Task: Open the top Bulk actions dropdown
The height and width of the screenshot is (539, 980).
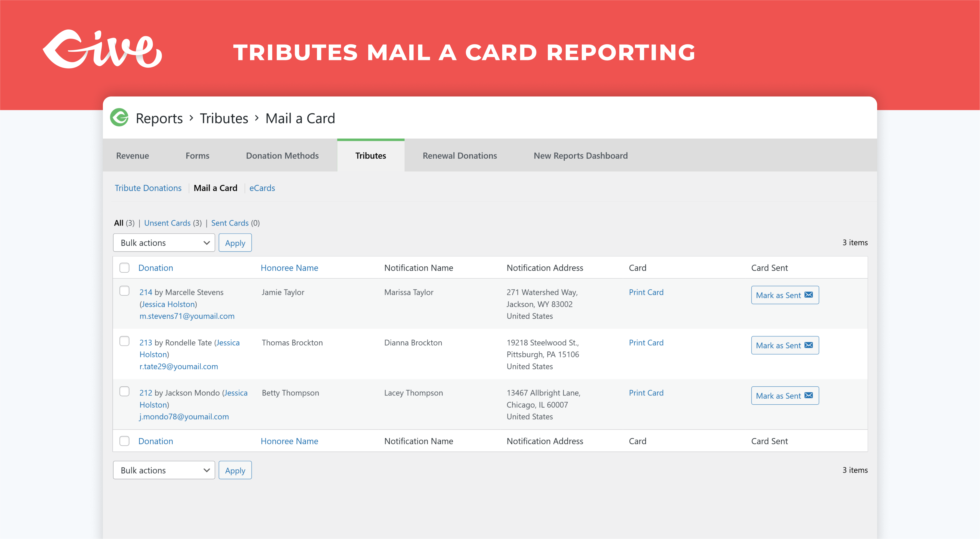Action: pyautogui.click(x=164, y=243)
